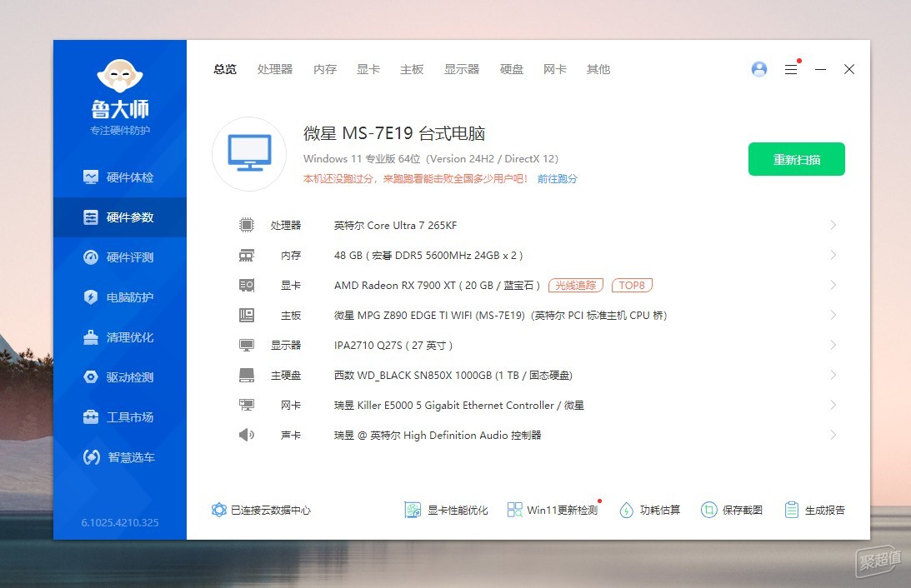The height and width of the screenshot is (588, 911).
Task: Expand 处理器 row chevron
Action: (x=833, y=225)
